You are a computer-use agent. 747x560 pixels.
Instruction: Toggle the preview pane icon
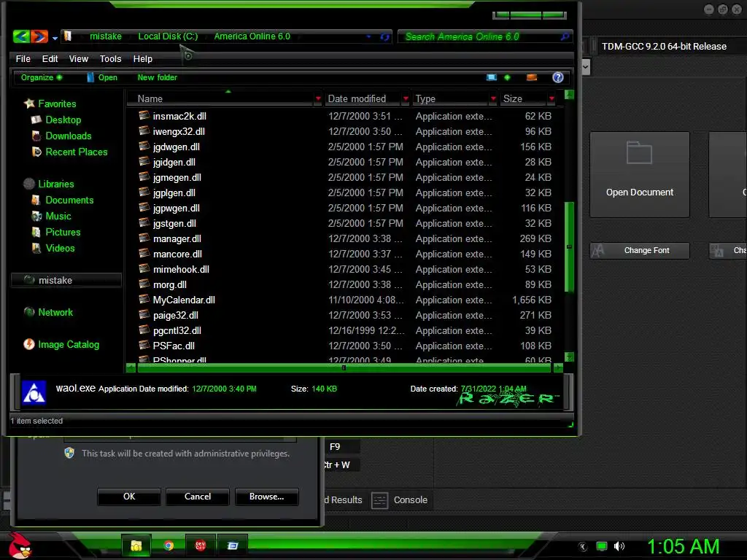point(532,77)
